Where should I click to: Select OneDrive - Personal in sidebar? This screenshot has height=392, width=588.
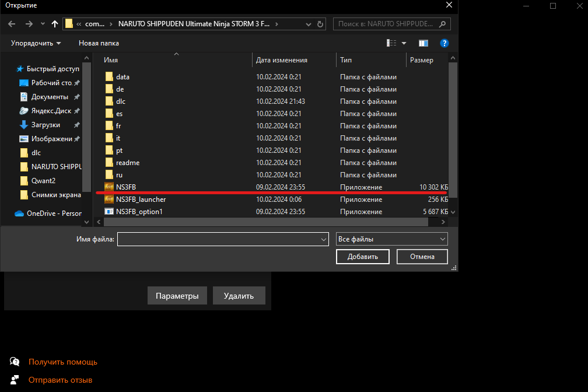(48, 213)
